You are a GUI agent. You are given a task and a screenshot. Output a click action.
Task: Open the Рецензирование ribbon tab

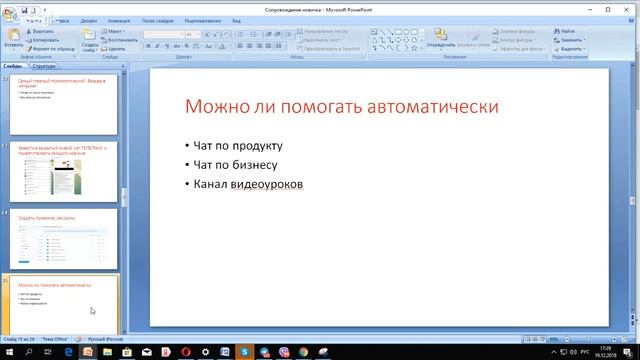[x=202, y=21]
